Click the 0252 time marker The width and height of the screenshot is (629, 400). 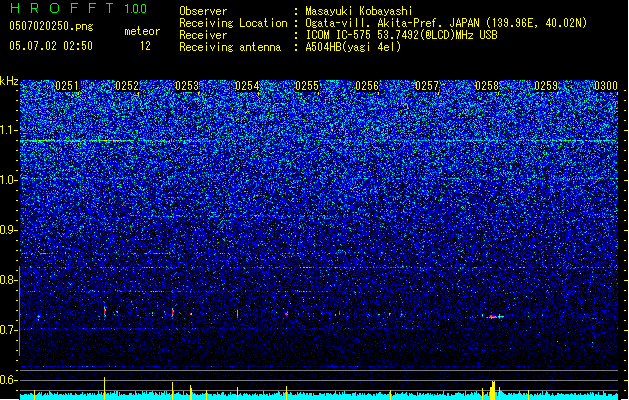[x=127, y=86]
